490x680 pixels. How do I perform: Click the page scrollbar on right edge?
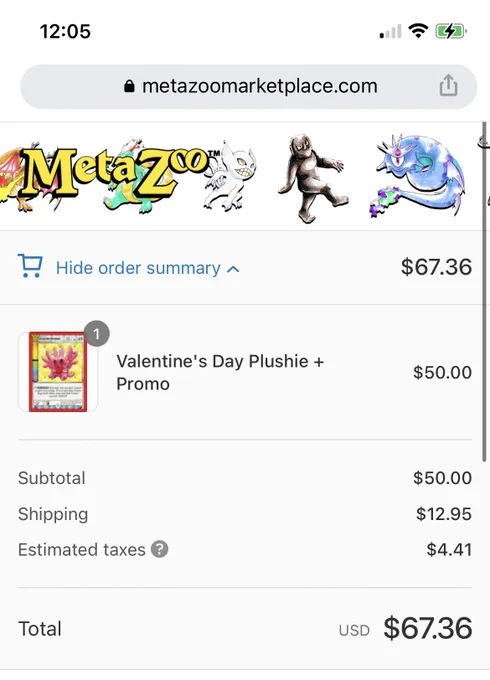point(484,292)
